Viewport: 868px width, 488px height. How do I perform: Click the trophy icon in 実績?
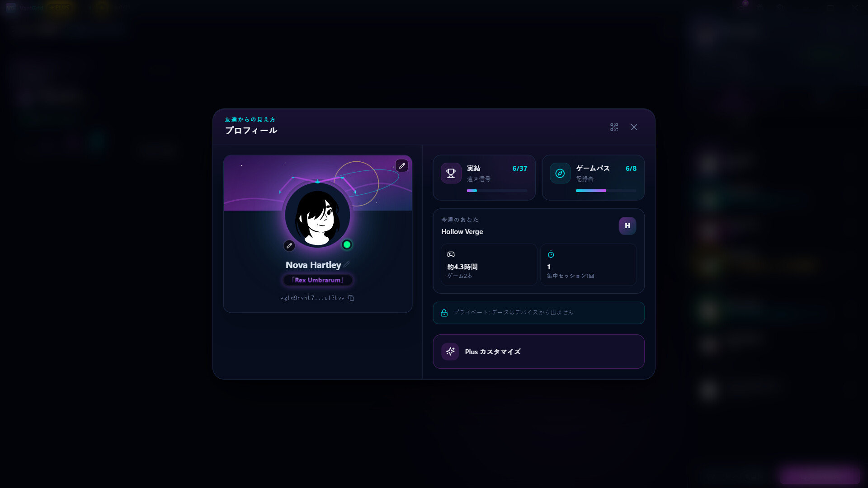click(x=451, y=173)
